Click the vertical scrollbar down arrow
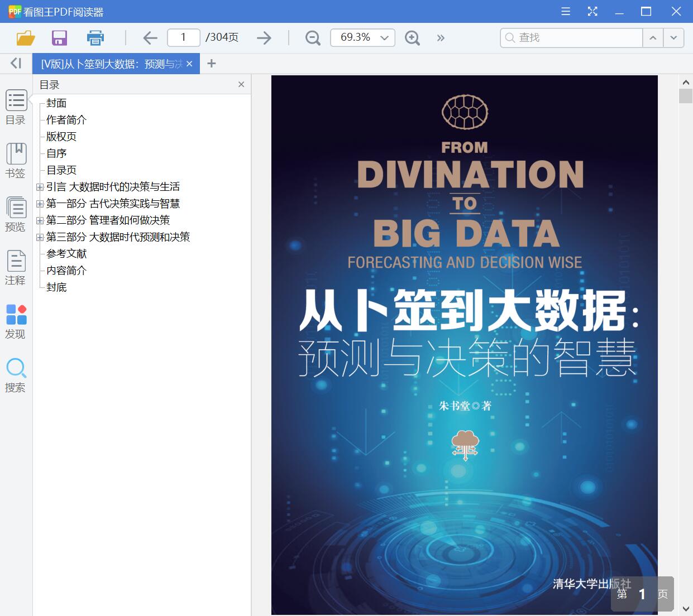 coord(686,608)
